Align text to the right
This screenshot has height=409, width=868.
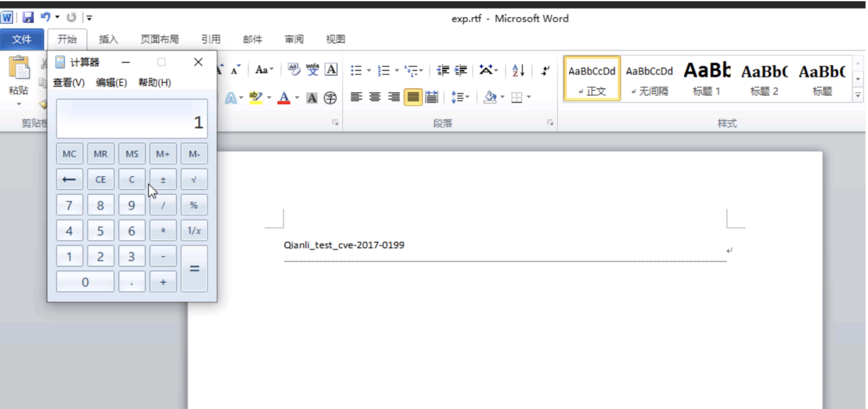tap(394, 97)
